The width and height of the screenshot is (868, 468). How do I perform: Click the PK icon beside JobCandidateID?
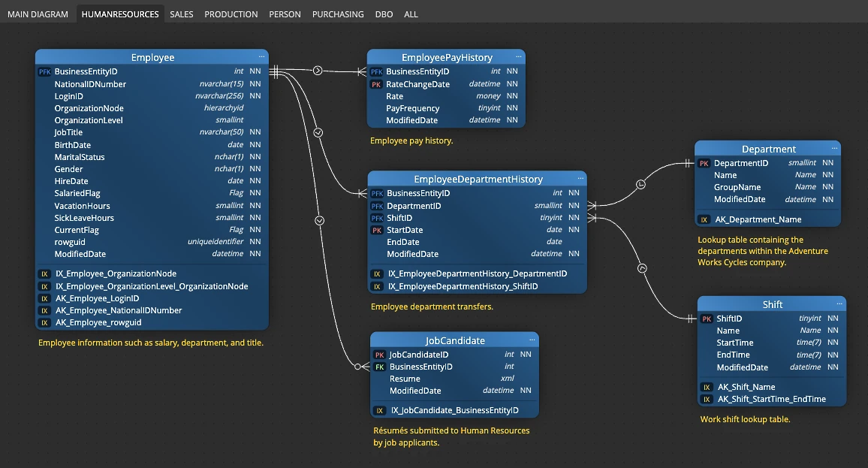(380, 355)
